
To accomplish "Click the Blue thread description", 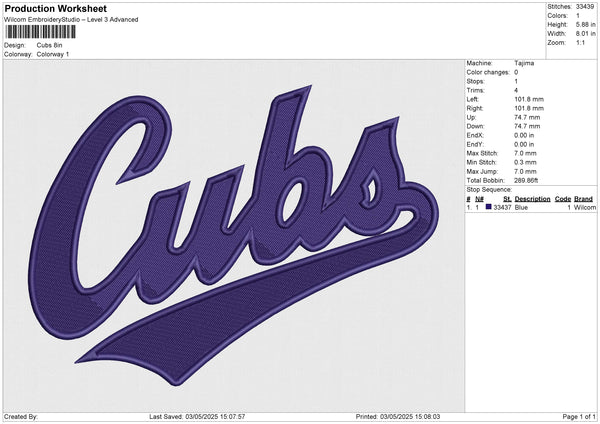I will [521, 207].
